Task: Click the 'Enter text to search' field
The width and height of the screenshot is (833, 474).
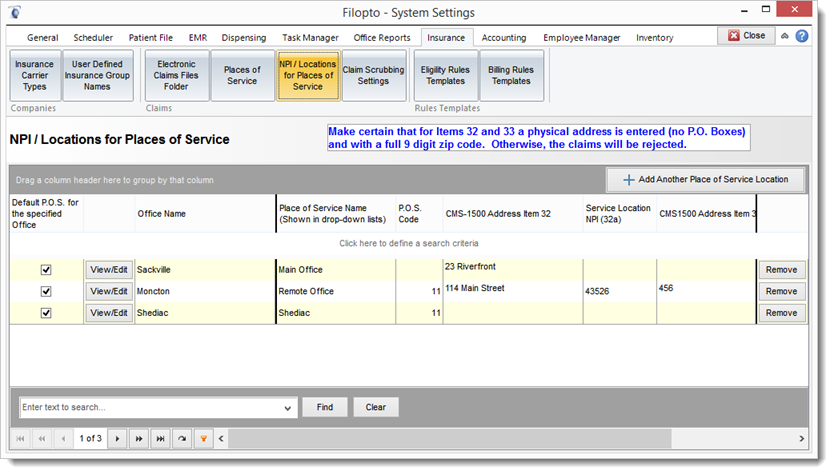Action: click(x=150, y=408)
